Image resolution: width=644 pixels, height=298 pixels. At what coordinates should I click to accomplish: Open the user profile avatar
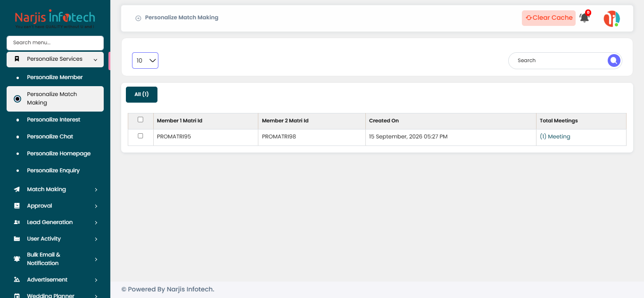coord(611,18)
